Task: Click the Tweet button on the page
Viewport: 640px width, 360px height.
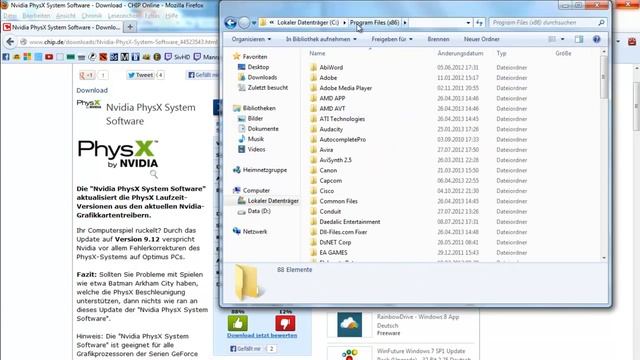Action: [x=140, y=75]
